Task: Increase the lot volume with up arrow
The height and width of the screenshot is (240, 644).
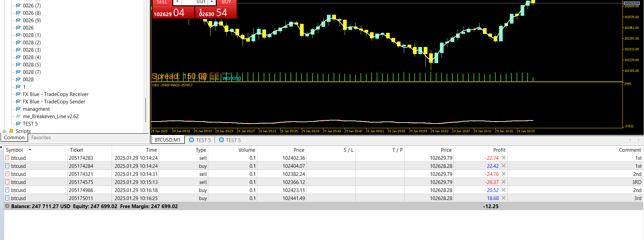Action: (x=212, y=2)
